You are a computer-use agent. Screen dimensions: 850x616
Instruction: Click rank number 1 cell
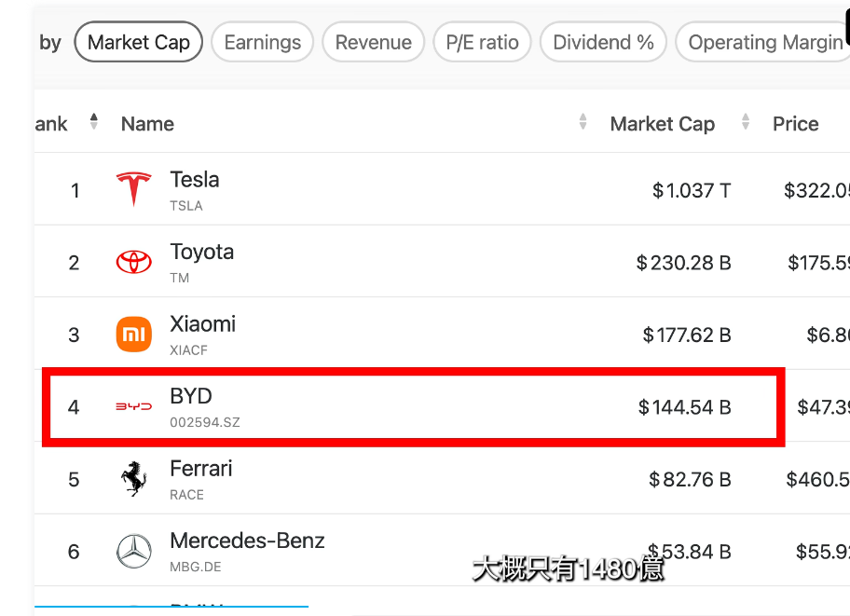coord(75,190)
